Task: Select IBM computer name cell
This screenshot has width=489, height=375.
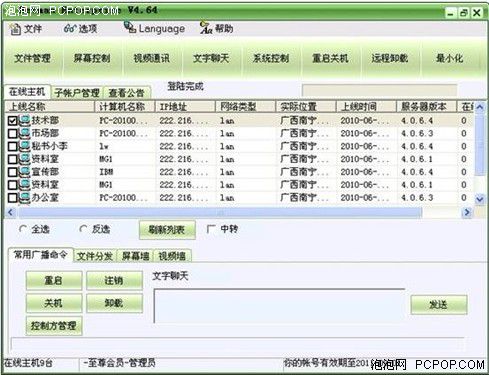Action: (106, 172)
